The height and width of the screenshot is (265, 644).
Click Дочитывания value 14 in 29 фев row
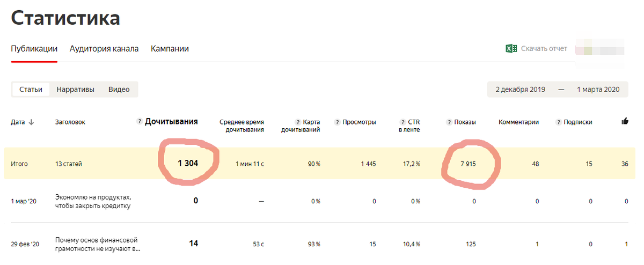(194, 244)
